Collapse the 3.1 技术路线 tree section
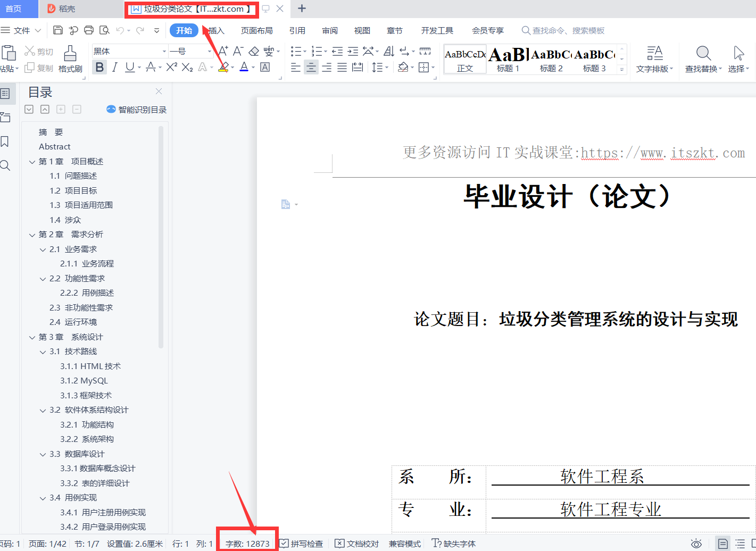756x551 pixels. 43,352
